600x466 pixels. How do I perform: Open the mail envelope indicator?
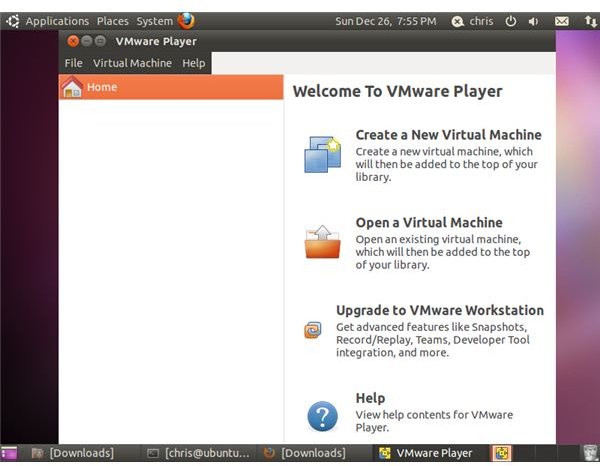pos(561,21)
